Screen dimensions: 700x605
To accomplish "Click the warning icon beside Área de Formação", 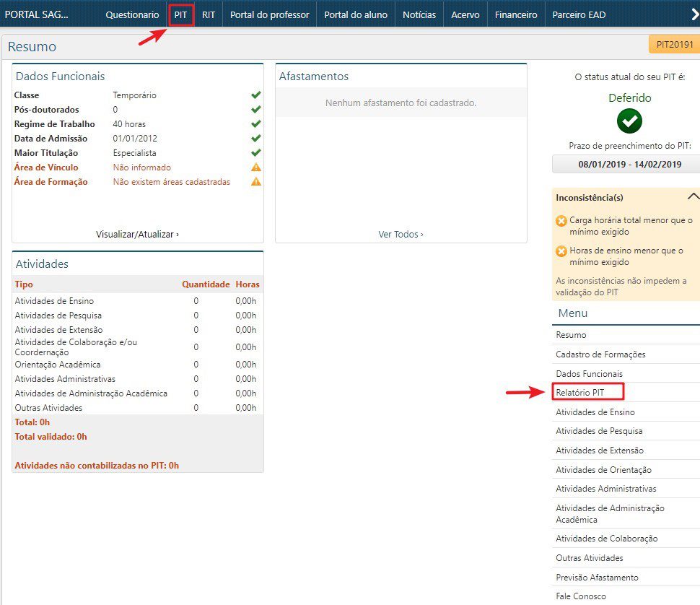I will pos(255,182).
